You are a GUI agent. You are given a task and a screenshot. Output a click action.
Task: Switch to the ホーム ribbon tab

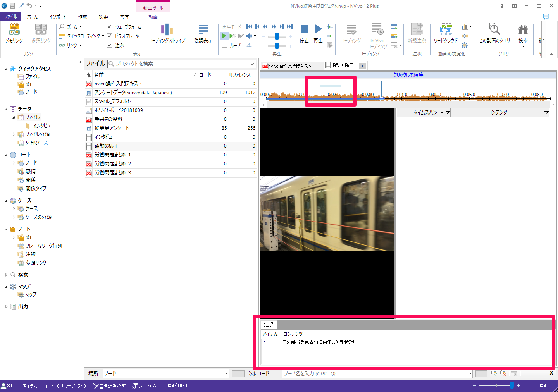33,17
